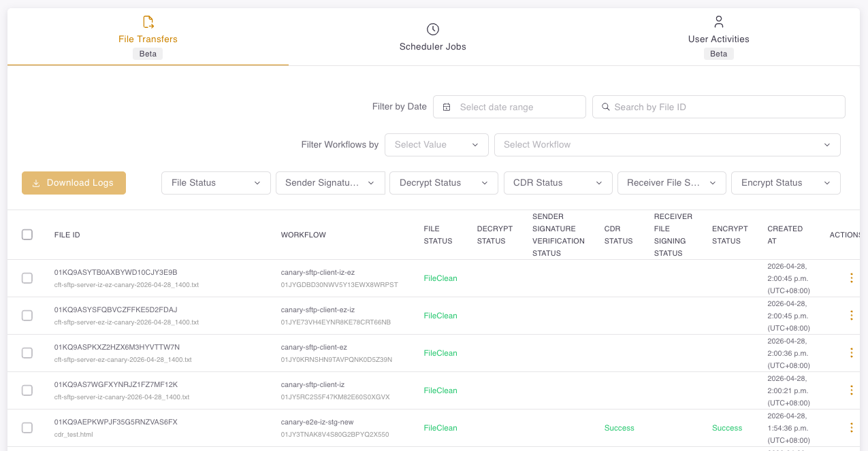This screenshot has height=451, width=868.
Task: Click the FILE ID column header
Action: [67, 235]
